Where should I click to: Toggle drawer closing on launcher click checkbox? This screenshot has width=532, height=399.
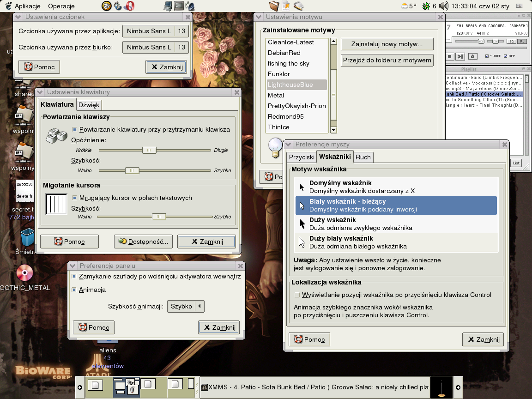[74, 276]
